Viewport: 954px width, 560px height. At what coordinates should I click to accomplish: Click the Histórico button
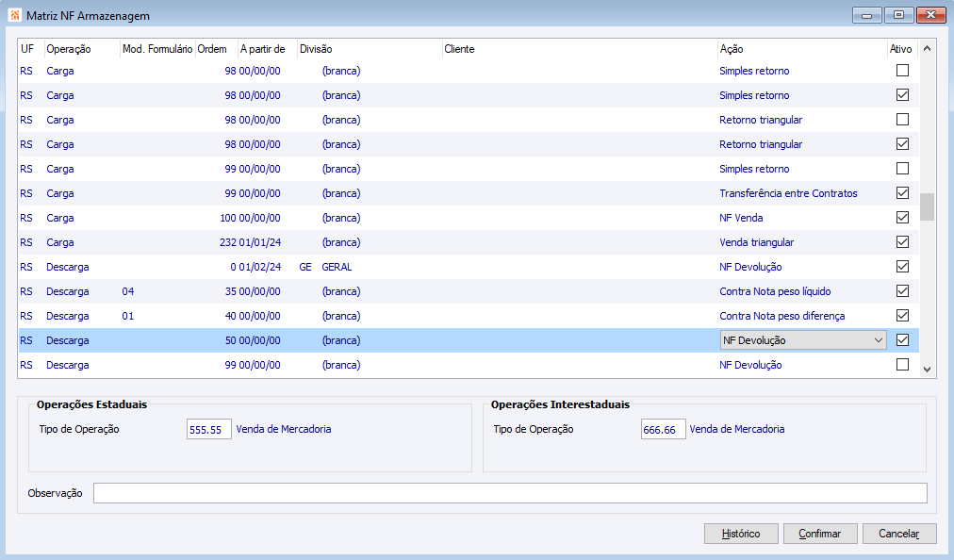740,534
